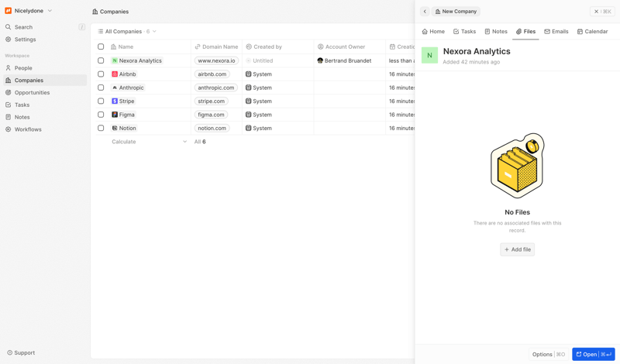Click the Add file button
Screen dimensions: 620x364
[517, 249]
